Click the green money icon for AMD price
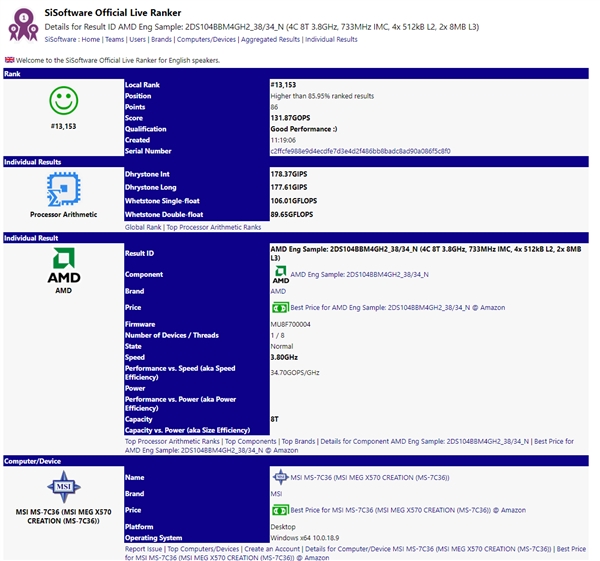600x561 pixels. (x=280, y=307)
